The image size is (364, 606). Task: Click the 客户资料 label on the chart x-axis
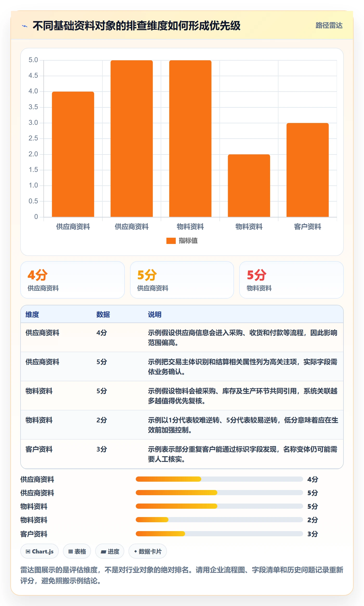coord(308,227)
